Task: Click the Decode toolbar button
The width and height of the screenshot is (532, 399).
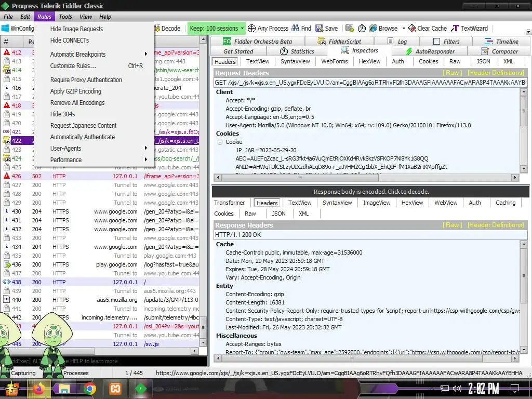Action: click(x=168, y=29)
